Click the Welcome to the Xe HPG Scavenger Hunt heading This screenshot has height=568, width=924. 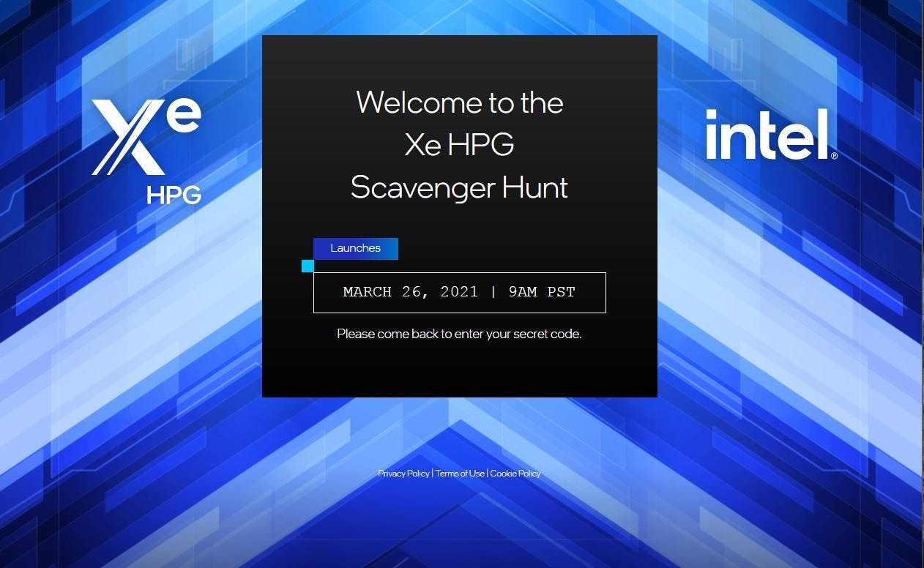point(460,145)
